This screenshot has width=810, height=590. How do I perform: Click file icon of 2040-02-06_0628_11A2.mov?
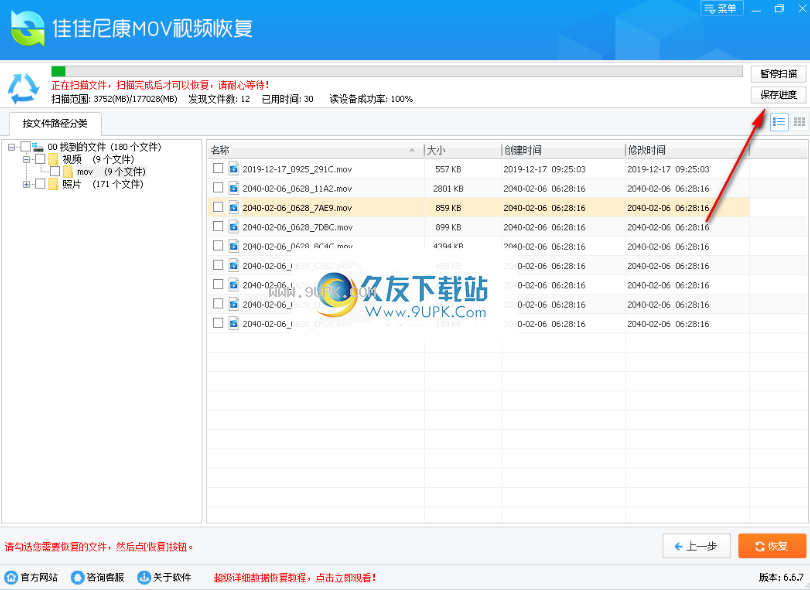(233, 188)
